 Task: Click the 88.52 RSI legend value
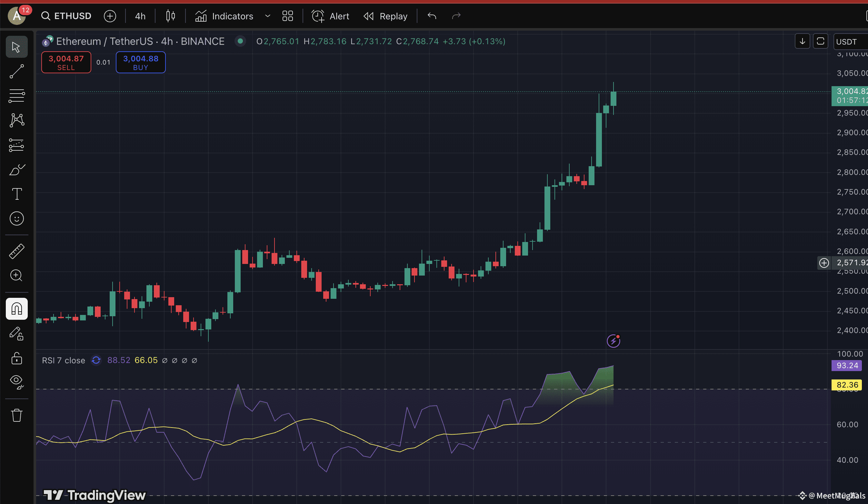(119, 360)
